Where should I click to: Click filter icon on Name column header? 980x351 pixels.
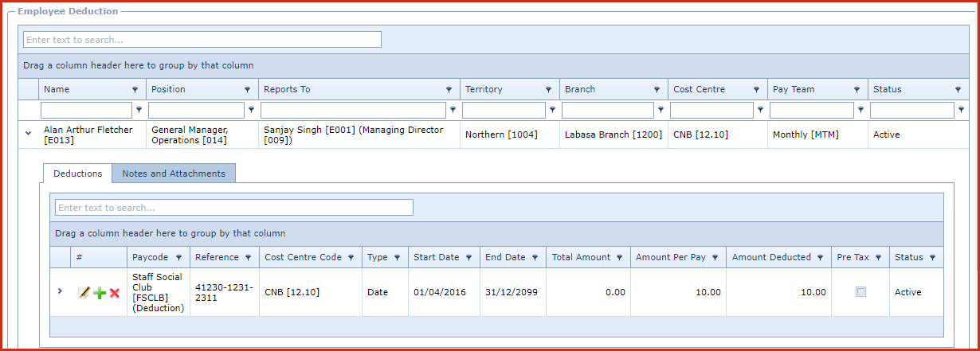(135, 90)
